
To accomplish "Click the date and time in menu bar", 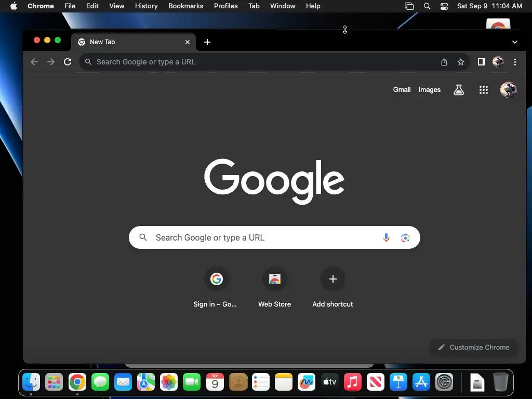I will 489,6.
